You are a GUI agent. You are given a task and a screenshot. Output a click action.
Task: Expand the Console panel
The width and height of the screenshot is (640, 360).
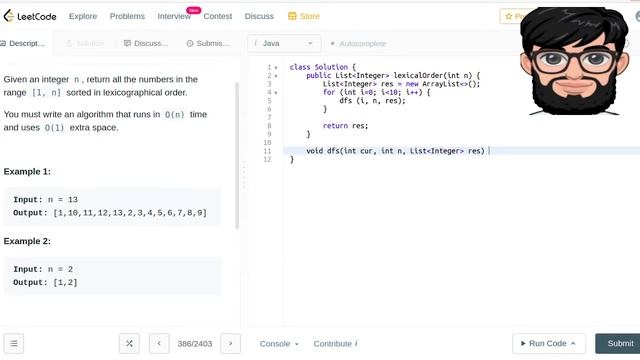point(279,344)
